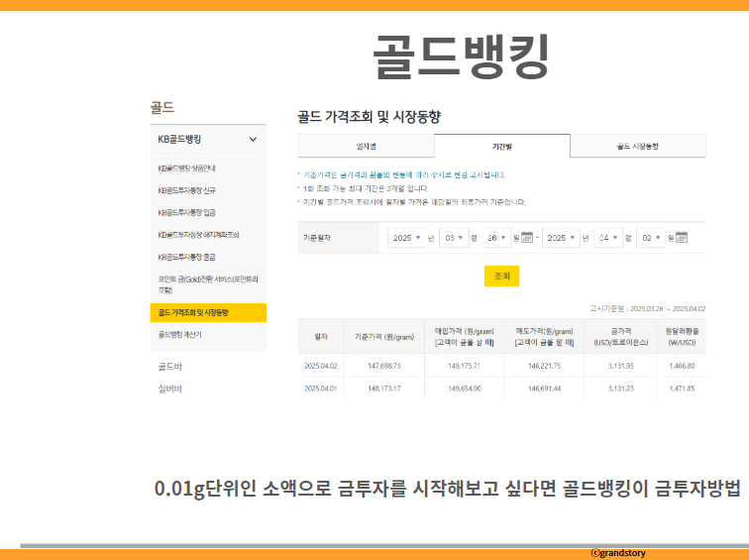Screen dimensions: 749x560
Task: Click base price 148,173.17 cell
Action: click(384, 388)
